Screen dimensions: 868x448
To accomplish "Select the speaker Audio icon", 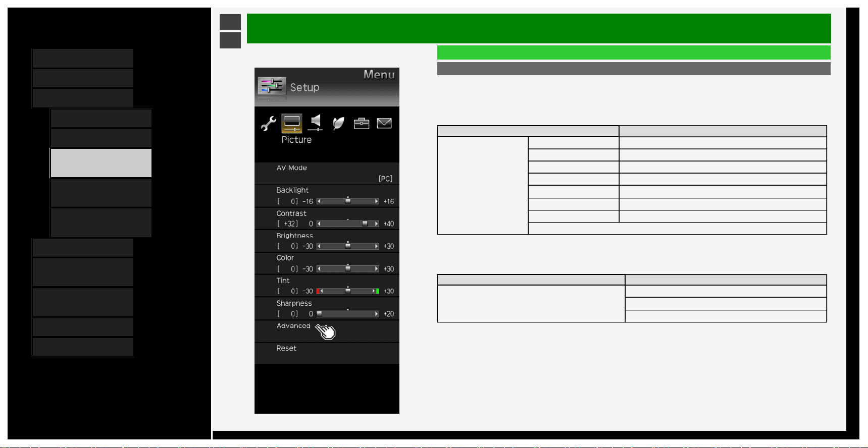I will 315,123.
